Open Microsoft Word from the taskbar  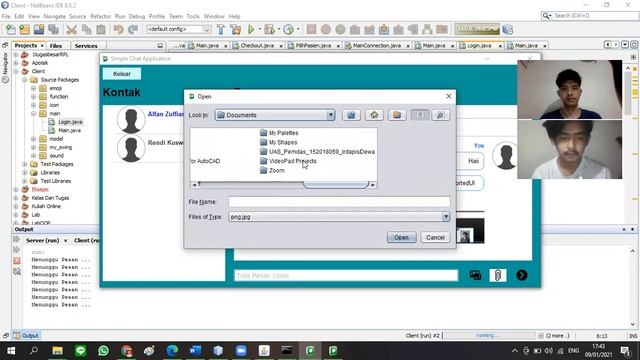click(195, 351)
